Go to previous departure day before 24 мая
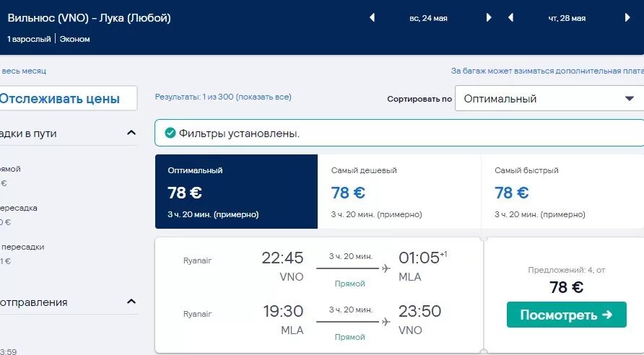Image resolution: width=644 pixels, height=355 pixels. coord(373,18)
